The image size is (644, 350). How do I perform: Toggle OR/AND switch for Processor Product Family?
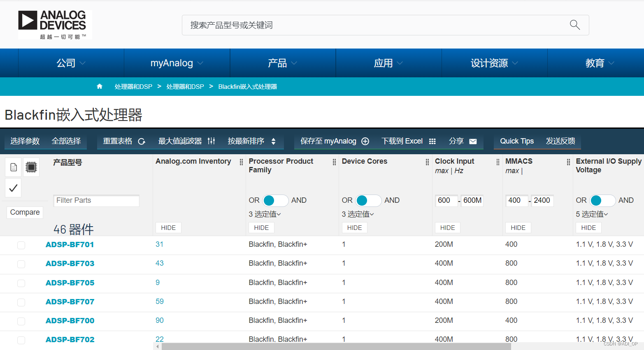[x=275, y=200]
